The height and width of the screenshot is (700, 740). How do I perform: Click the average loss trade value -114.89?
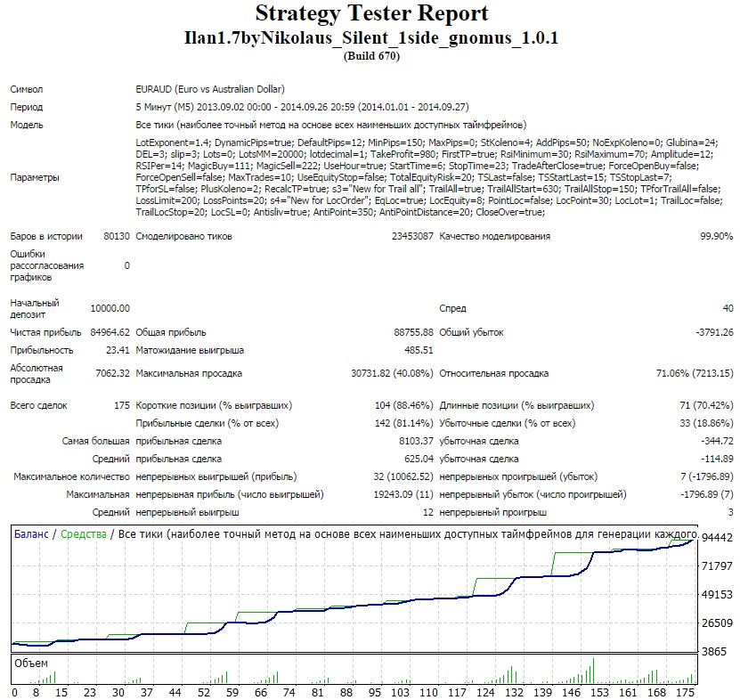pyautogui.click(x=718, y=460)
